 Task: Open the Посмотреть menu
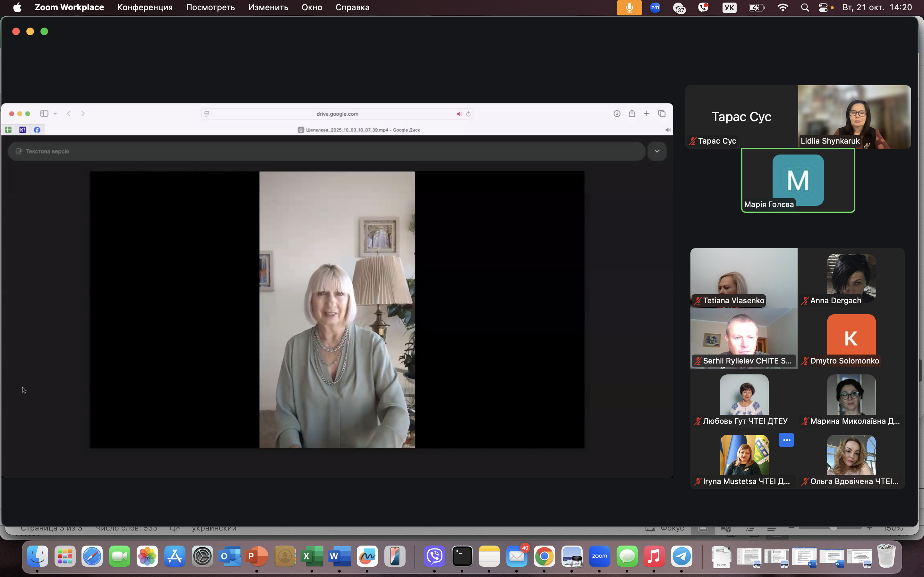pyautogui.click(x=210, y=8)
